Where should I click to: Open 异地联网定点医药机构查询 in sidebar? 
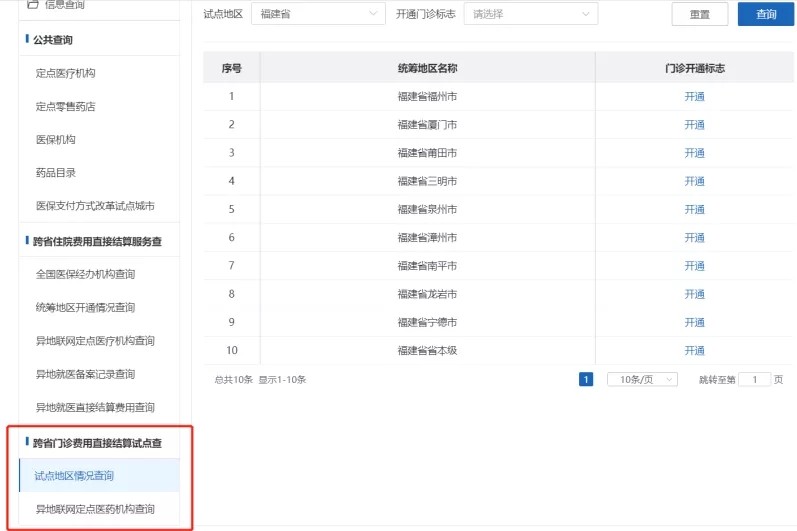point(95,509)
